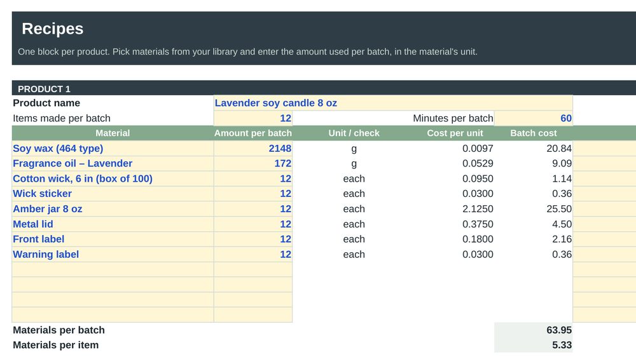Viewport: 636px width, 364px height.
Task: Select the Front label amount per batch cell
Action: tap(252, 239)
